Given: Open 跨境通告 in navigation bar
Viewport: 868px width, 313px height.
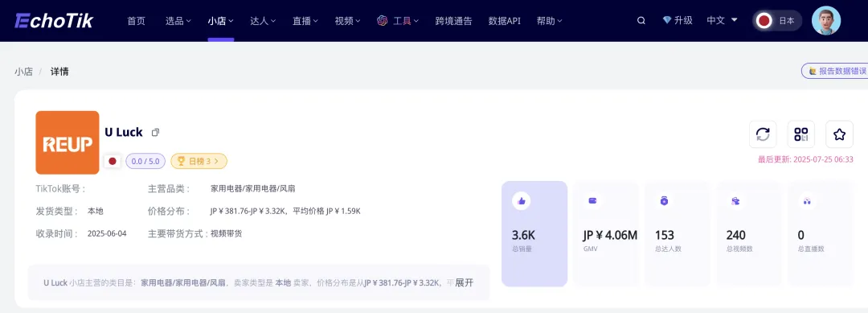Looking at the screenshot, I should coord(453,20).
